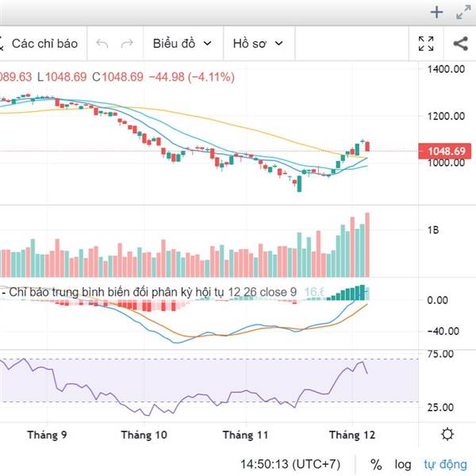Image resolution: width=476 pixels, height=476 pixels.
Task: Undo the last chart action
Action: [x=102, y=44]
